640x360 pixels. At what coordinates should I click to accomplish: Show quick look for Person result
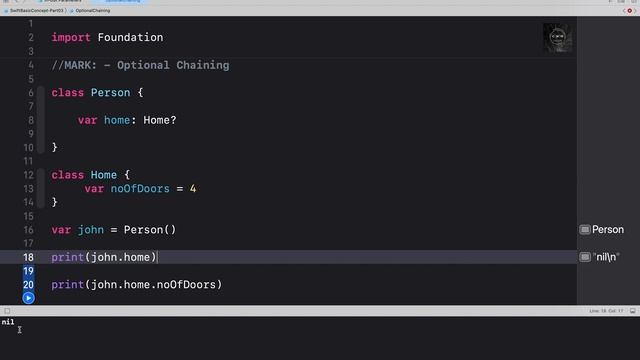tap(585, 230)
